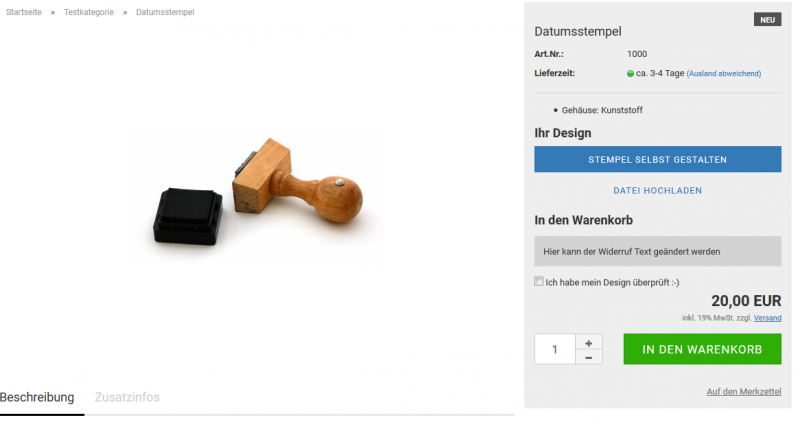Click 'Datei hochladen' button
The width and height of the screenshot is (800, 431).
coord(658,191)
